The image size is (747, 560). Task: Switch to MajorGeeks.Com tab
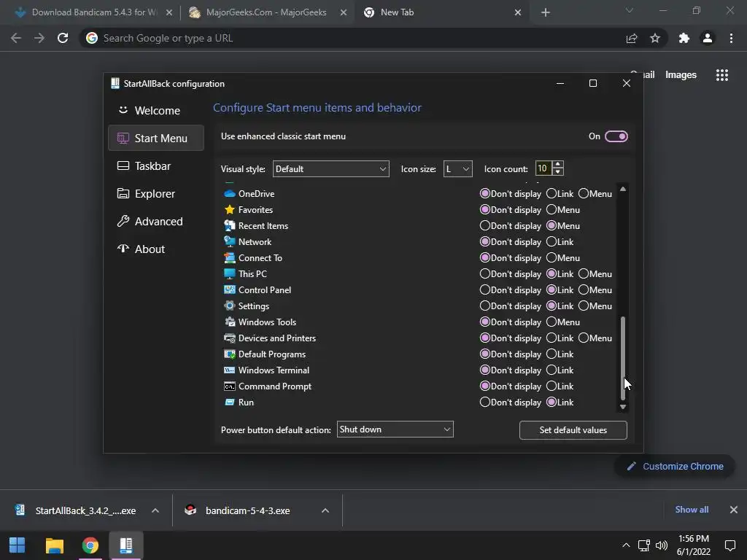[x=266, y=12]
